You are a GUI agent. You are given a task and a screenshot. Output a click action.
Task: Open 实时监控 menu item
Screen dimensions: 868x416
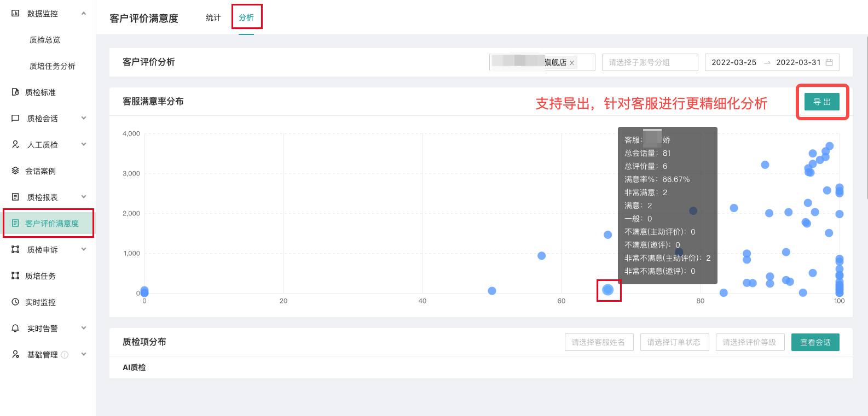[x=40, y=302]
